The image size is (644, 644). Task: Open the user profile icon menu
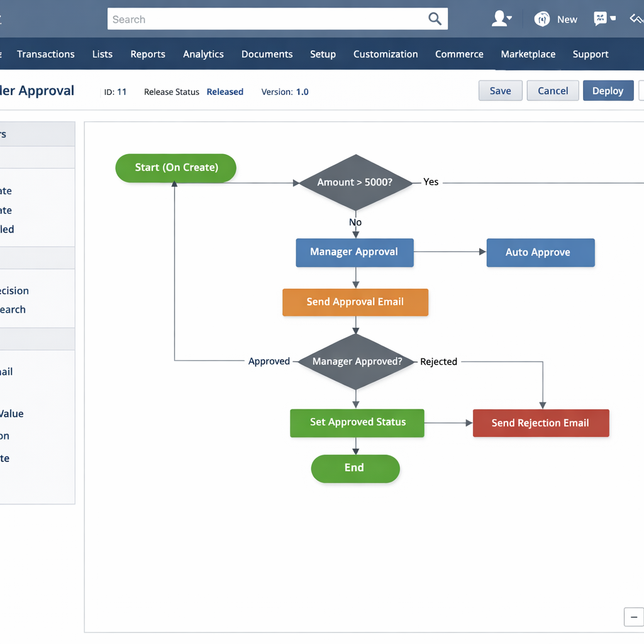pyautogui.click(x=500, y=19)
